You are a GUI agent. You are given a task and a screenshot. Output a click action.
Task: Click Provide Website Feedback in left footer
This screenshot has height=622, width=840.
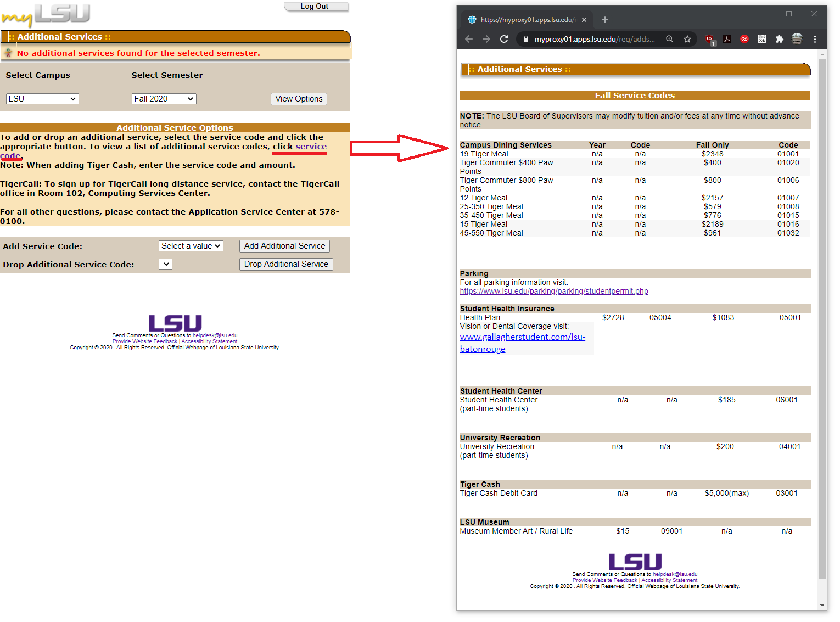click(x=145, y=341)
